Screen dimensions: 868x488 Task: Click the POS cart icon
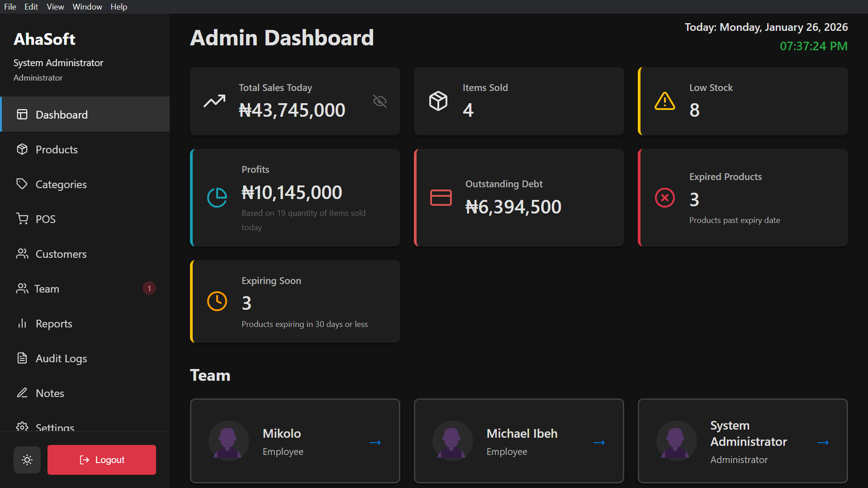pyautogui.click(x=22, y=219)
